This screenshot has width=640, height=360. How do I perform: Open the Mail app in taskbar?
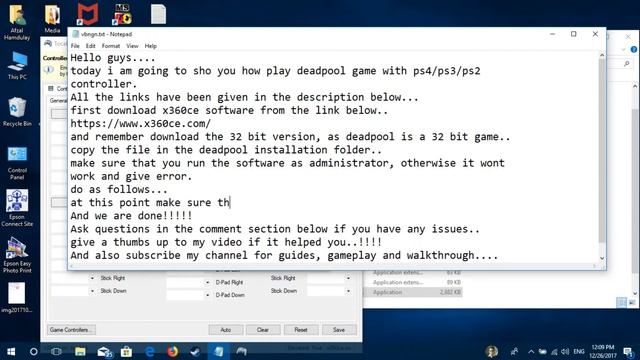[x=104, y=351]
